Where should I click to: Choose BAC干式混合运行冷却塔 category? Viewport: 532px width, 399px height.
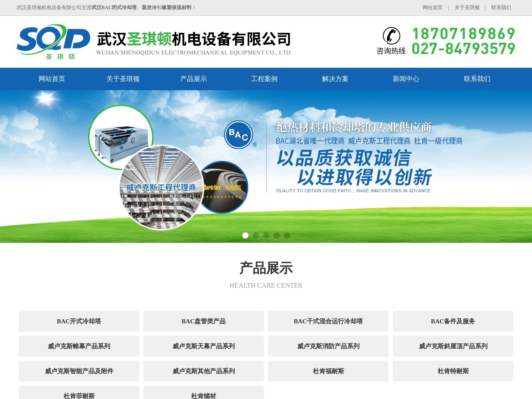click(328, 321)
